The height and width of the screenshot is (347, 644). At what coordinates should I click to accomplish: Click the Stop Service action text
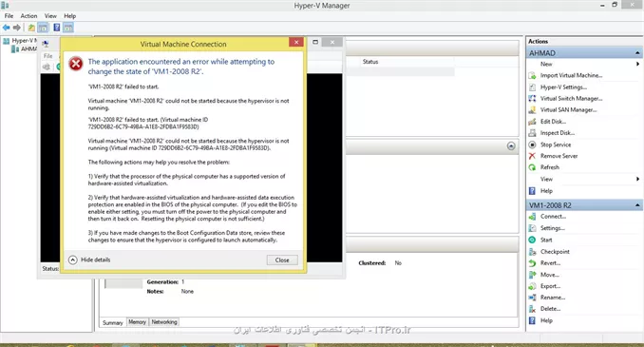coord(556,145)
